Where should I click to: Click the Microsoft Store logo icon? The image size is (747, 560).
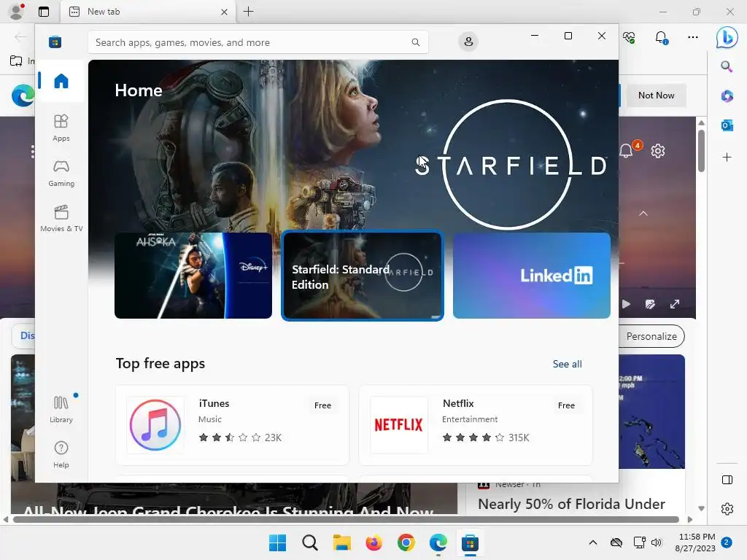[x=55, y=42]
